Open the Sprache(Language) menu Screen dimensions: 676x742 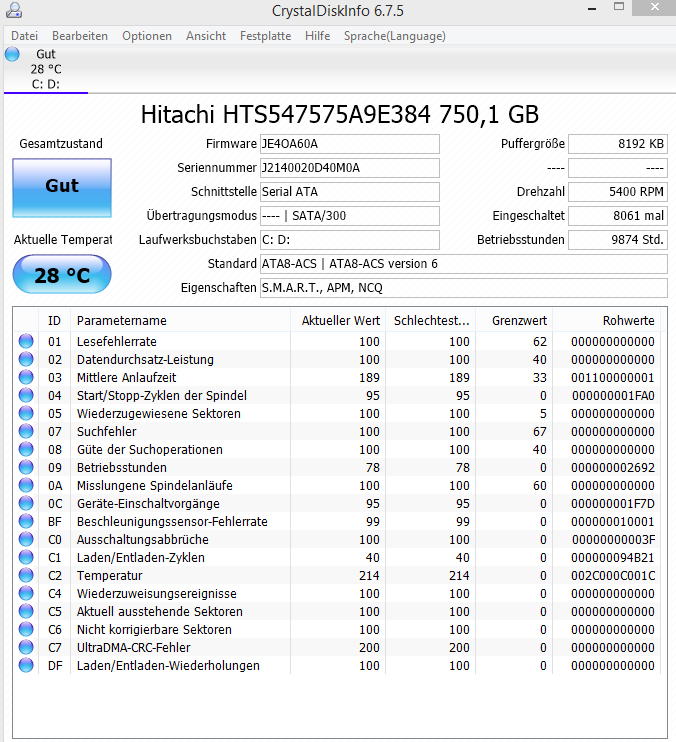(x=395, y=36)
